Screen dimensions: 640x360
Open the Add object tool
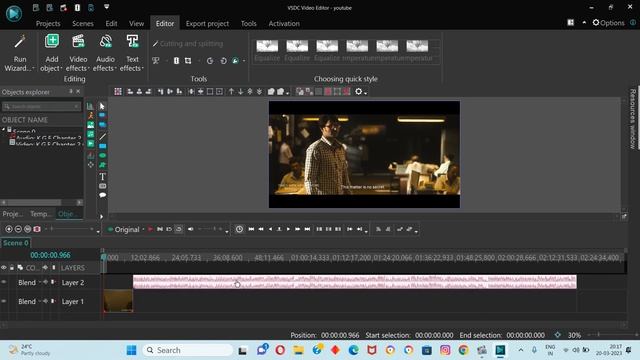click(51, 53)
